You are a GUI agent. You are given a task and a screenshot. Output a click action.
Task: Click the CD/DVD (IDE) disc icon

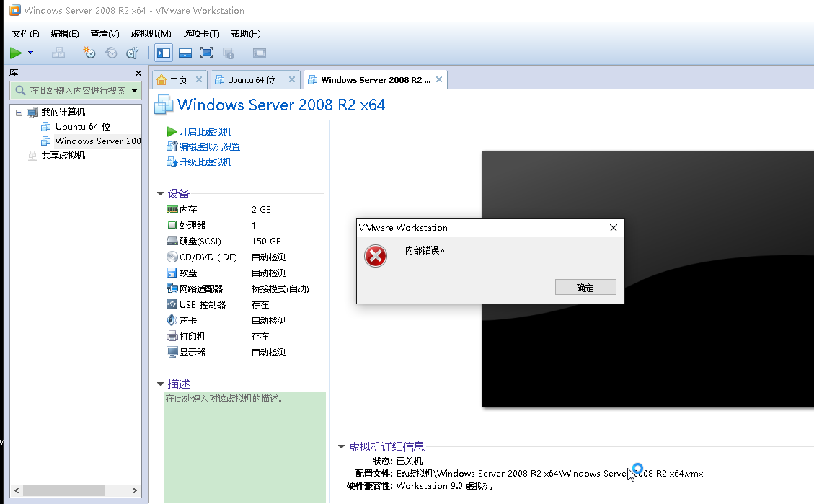[x=172, y=257]
